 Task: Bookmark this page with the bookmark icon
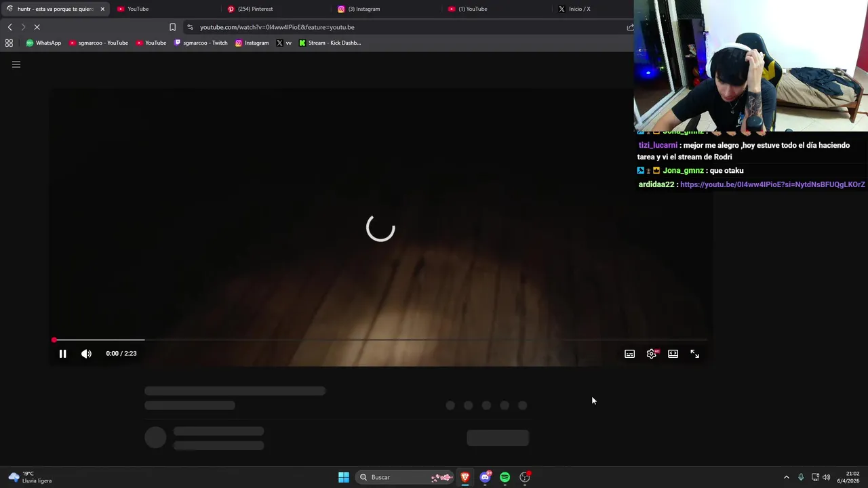[172, 27]
